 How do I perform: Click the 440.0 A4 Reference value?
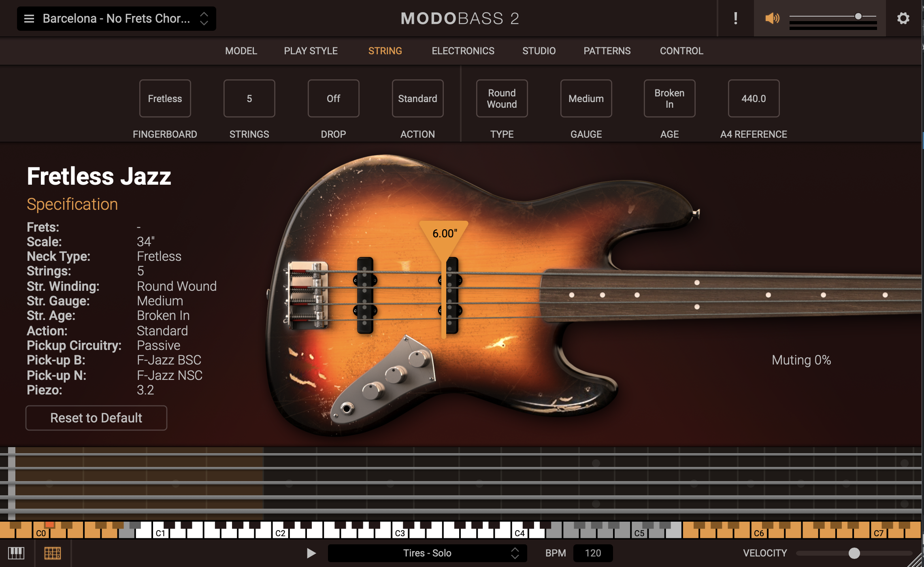pos(753,98)
